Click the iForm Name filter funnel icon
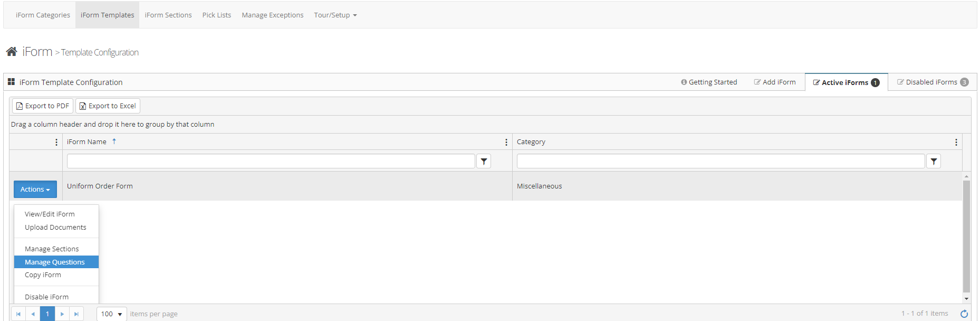 [x=484, y=162]
